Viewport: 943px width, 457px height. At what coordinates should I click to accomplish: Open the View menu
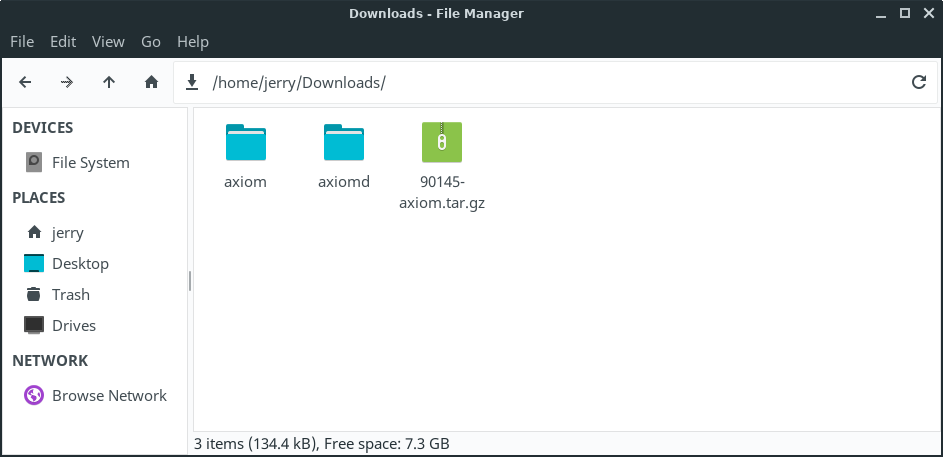tap(108, 41)
